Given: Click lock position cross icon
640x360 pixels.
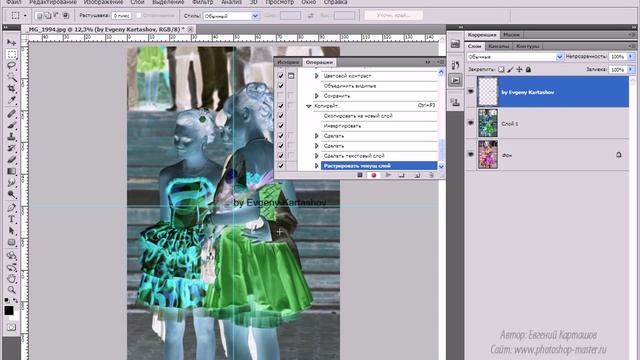Looking at the screenshot, I should tap(519, 70).
